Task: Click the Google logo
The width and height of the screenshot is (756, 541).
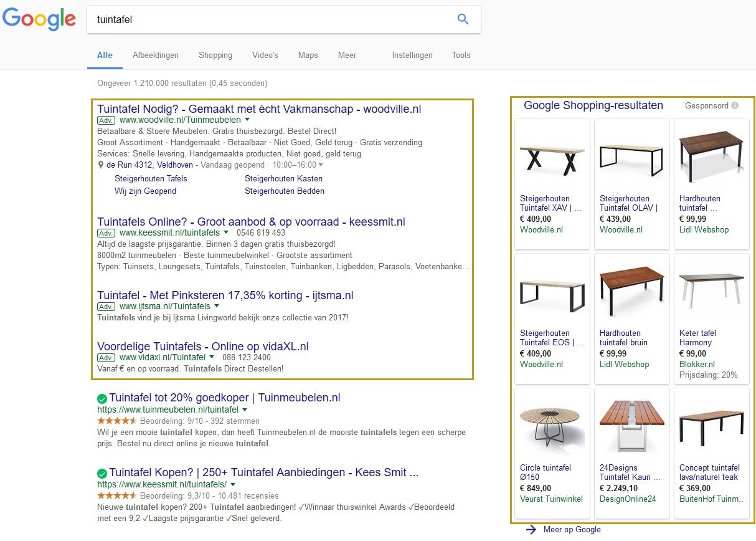Action: click(x=39, y=19)
